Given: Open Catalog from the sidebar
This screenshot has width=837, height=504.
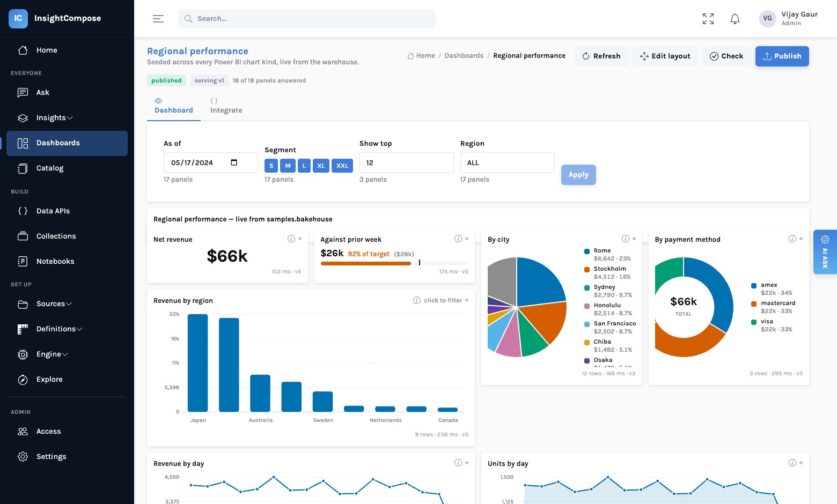Looking at the screenshot, I should tap(67, 168).
